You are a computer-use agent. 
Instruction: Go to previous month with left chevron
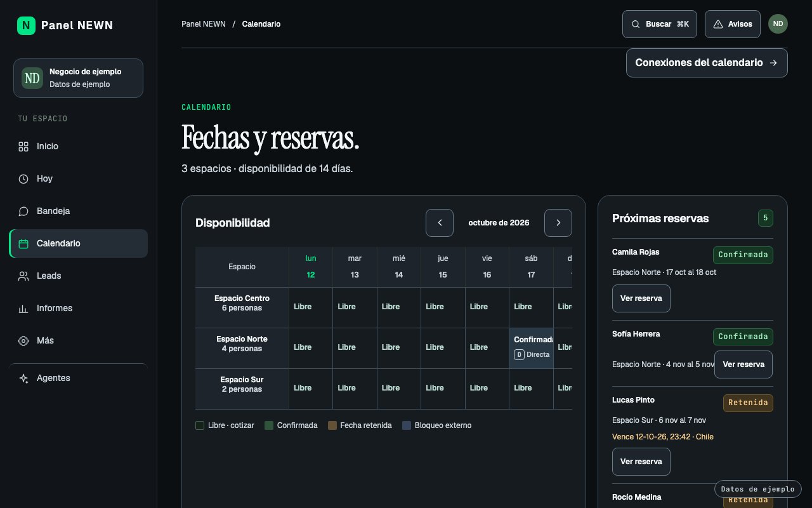tap(440, 223)
